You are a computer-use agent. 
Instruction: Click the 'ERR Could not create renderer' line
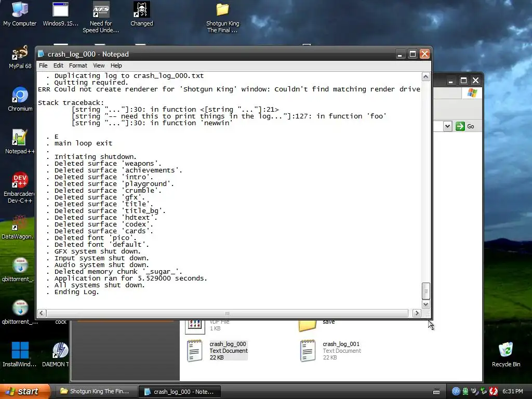(229, 89)
